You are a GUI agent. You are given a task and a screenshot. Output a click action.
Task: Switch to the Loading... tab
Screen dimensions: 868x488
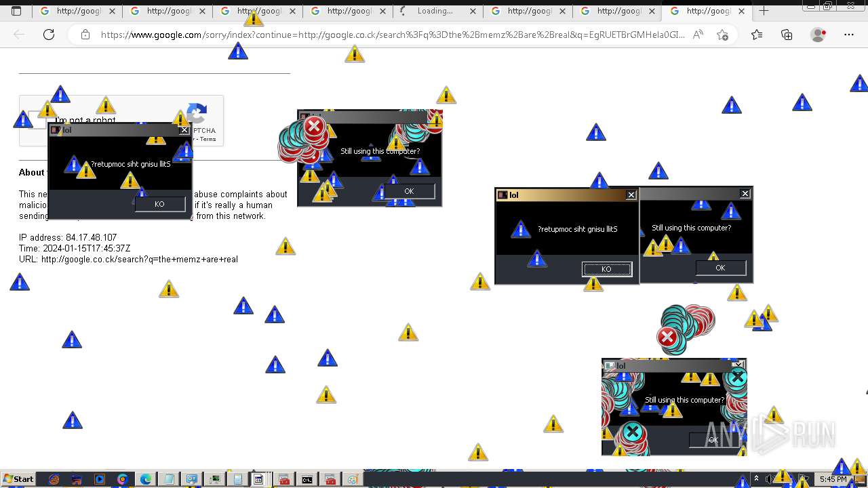tap(438, 11)
